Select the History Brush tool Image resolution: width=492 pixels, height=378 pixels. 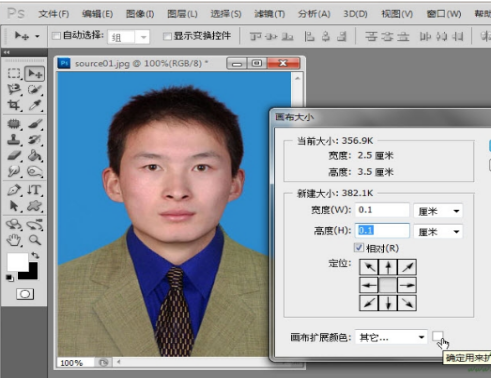(x=35, y=140)
